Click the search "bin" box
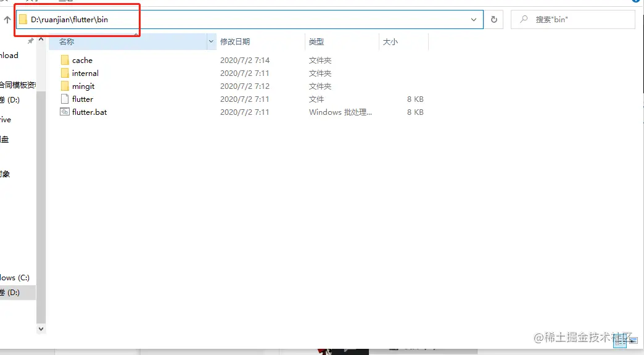Image resolution: width=644 pixels, height=355 pixels. [x=573, y=19]
